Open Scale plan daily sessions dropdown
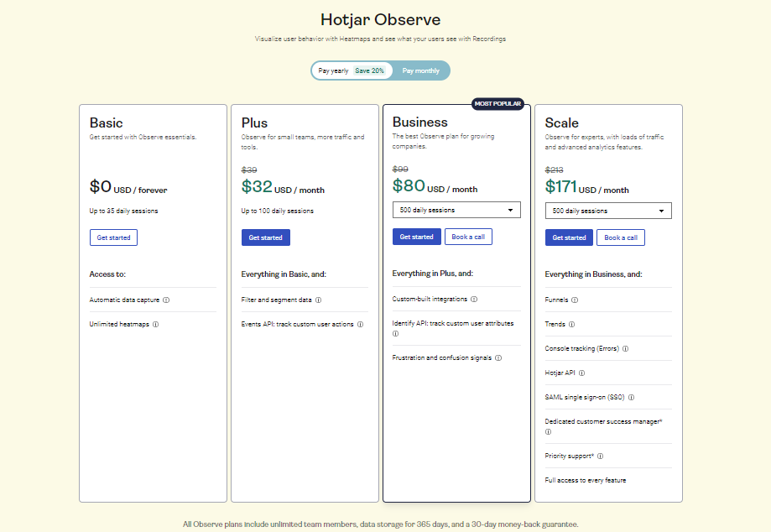 tap(608, 211)
